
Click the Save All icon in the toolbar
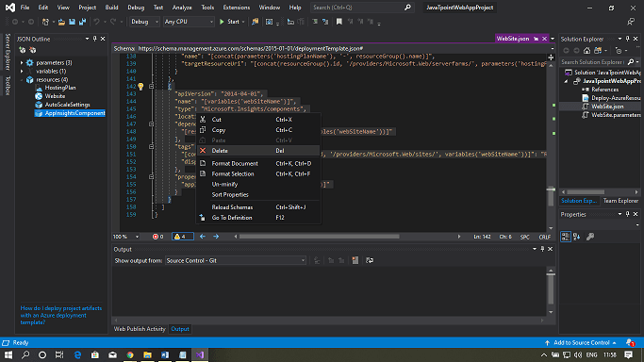83,22
